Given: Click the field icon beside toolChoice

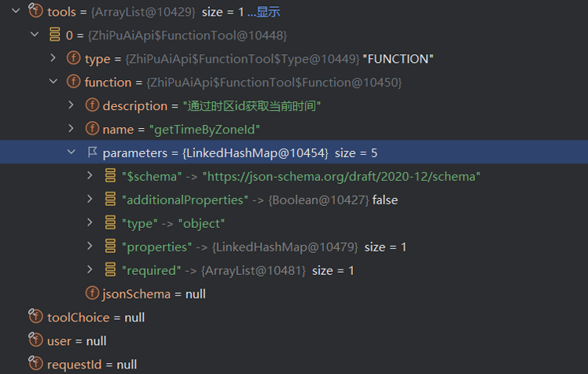Looking at the screenshot, I should 35,317.
